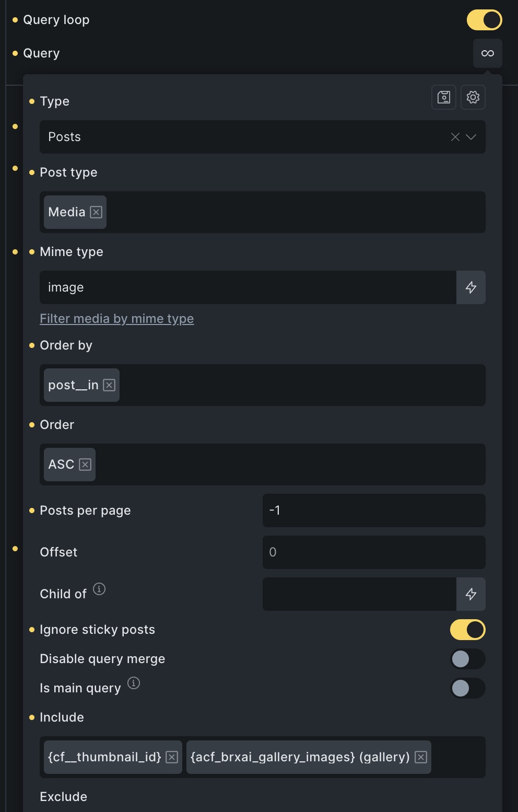Toggle Is main query on

pos(468,688)
